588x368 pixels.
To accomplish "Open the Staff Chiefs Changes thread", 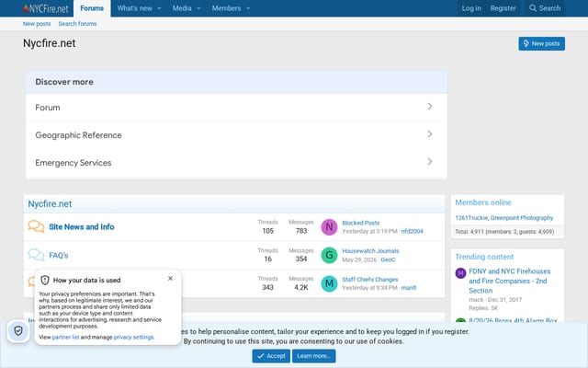I will tap(369, 280).
